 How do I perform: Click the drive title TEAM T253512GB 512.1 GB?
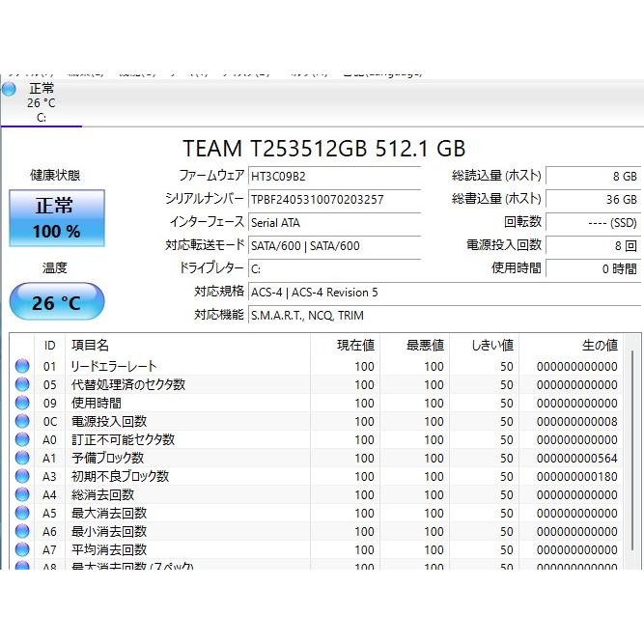[324, 149]
